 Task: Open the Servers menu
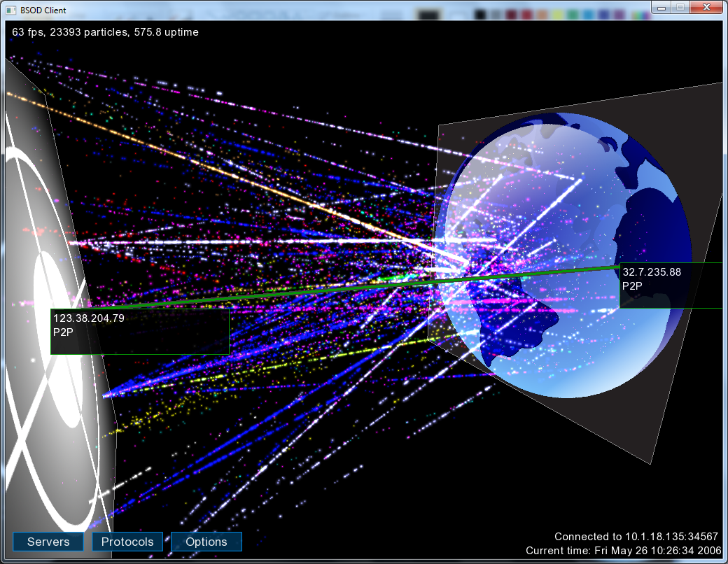pos(48,542)
